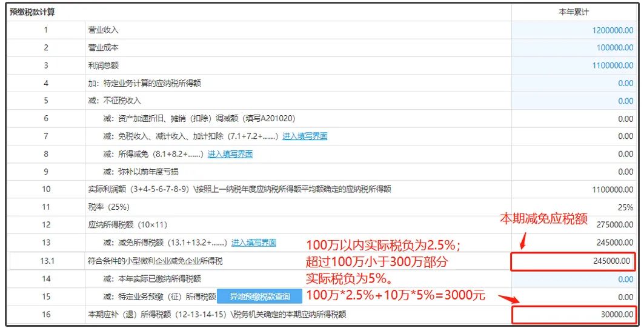The image size is (644, 328).
Task: Click row number 10 cell
Action: click(45, 189)
